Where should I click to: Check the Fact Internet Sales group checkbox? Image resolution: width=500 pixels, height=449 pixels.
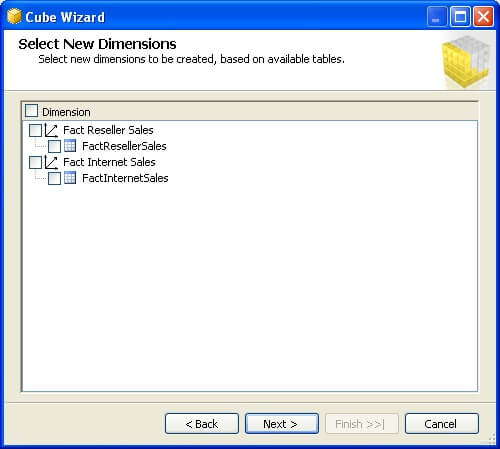tap(35, 162)
